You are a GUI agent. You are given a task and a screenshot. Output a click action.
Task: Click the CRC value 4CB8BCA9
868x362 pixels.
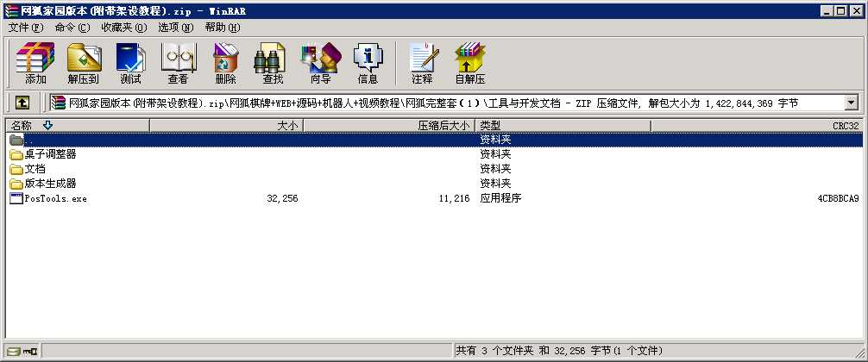(838, 198)
